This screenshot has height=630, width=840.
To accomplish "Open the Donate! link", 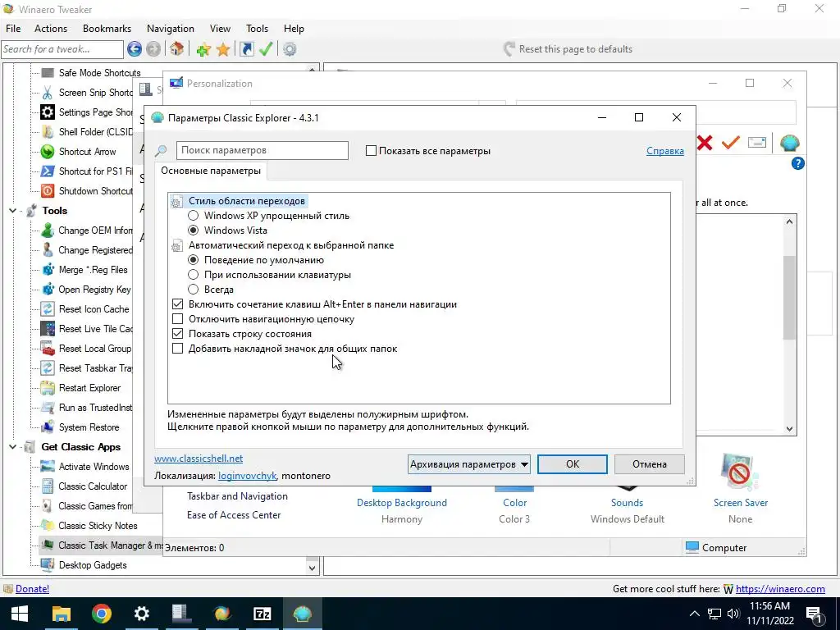I will click(x=32, y=589).
